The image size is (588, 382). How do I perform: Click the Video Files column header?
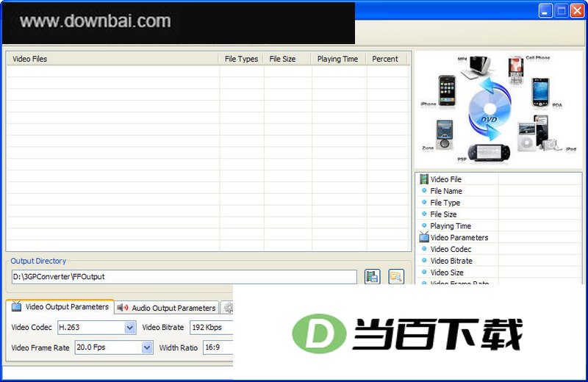click(x=112, y=59)
